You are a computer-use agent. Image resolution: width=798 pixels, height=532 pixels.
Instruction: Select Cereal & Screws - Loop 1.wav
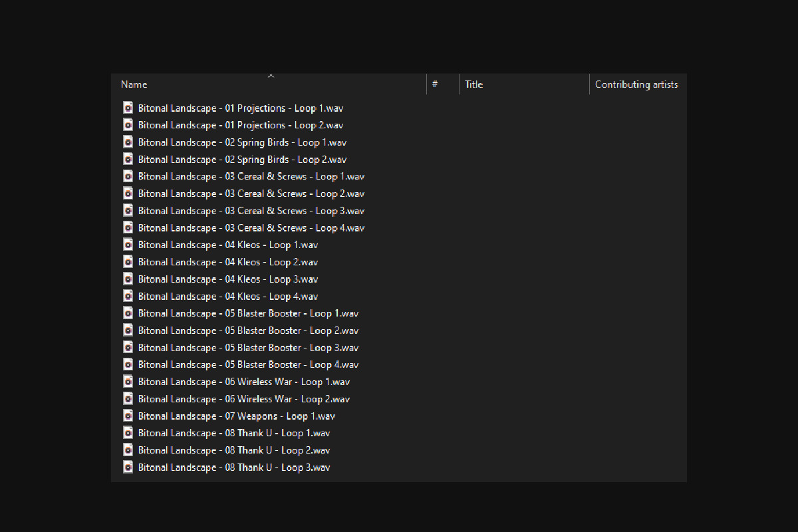[251, 176]
